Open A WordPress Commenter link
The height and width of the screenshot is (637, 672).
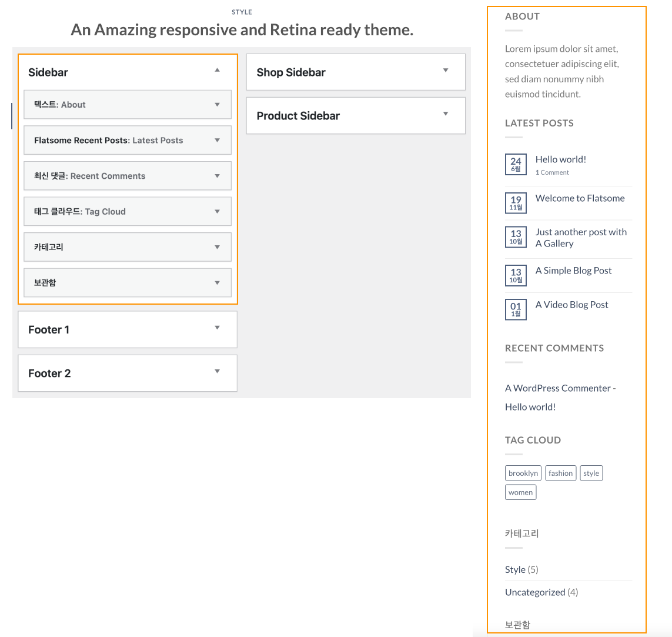pyautogui.click(x=557, y=388)
